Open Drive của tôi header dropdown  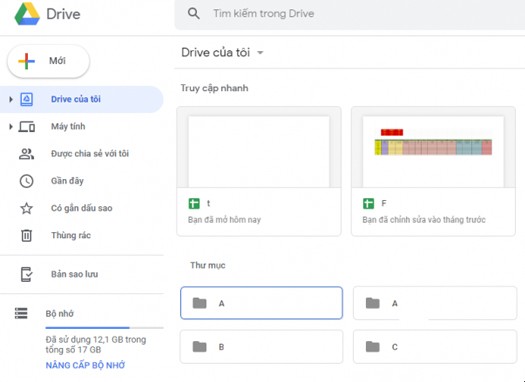click(x=260, y=53)
